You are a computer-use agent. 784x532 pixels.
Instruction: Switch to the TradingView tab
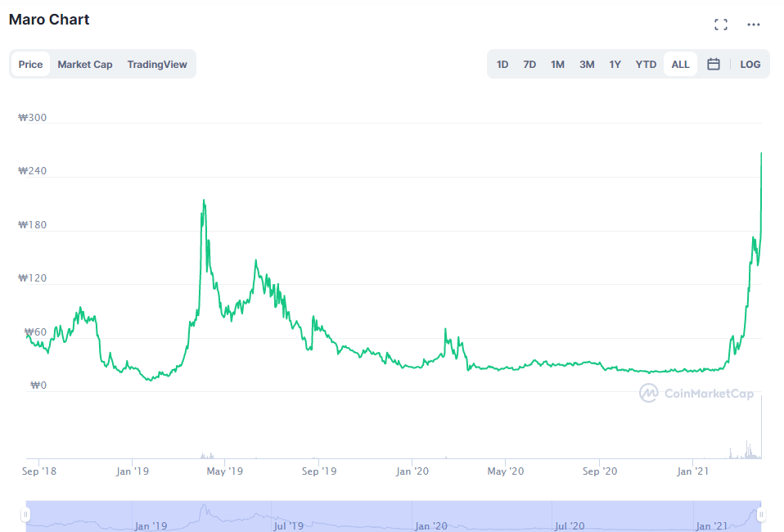157,65
